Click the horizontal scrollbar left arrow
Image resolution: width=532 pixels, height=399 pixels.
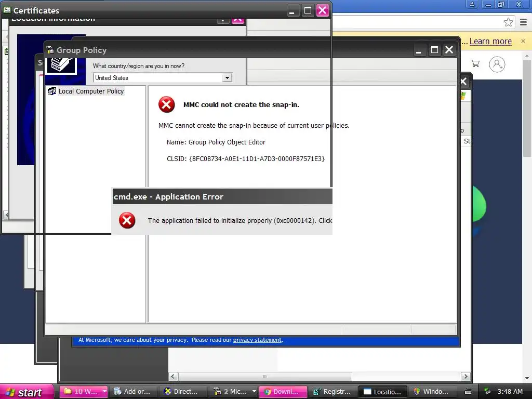coord(173,376)
